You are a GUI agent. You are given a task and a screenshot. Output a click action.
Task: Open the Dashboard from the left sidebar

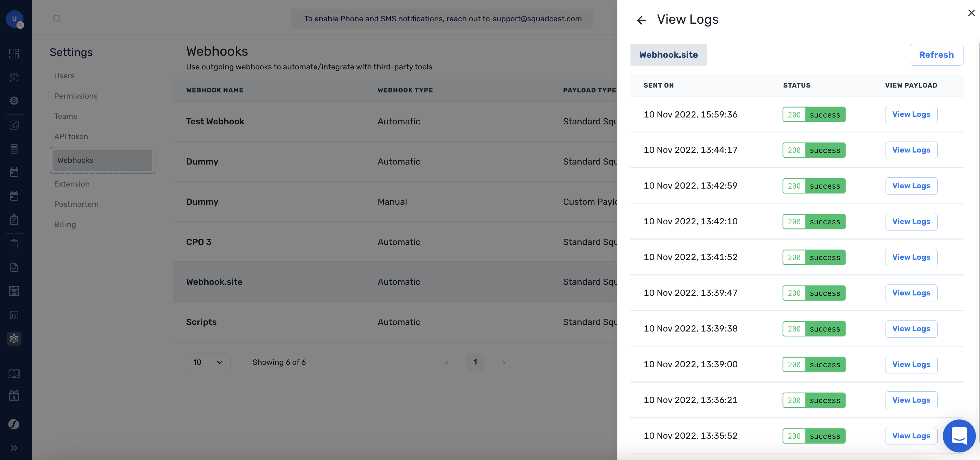click(x=14, y=54)
